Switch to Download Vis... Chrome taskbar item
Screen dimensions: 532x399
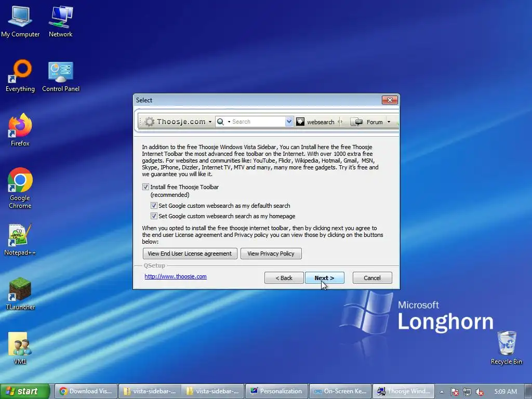[x=86, y=392]
